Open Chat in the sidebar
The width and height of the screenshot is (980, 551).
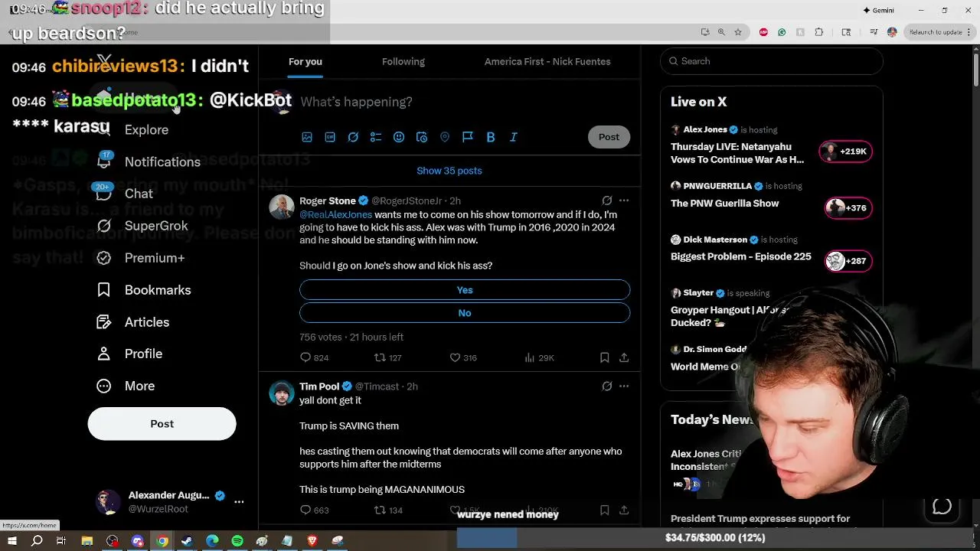125,194
